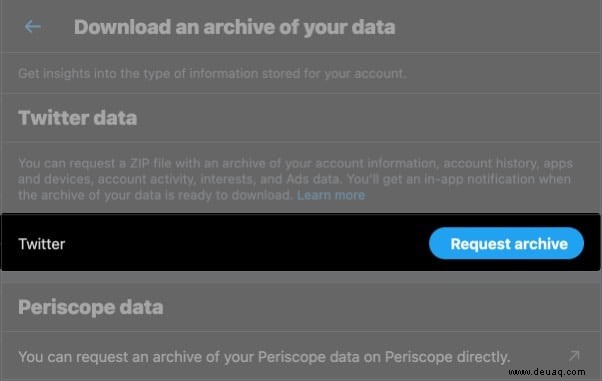Image resolution: width=602 pixels, height=381 pixels.
Task: Click the www.deuaq.com watermark text
Action: (x=547, y=372)
